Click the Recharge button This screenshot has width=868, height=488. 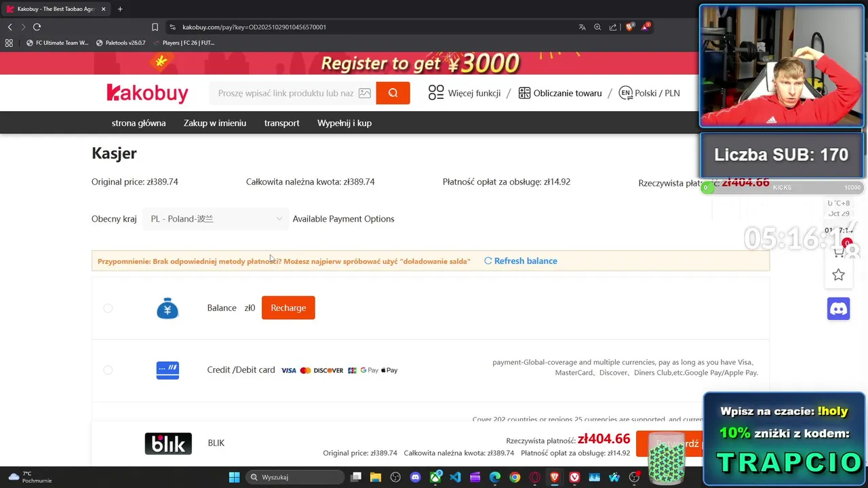pos(288,308)
